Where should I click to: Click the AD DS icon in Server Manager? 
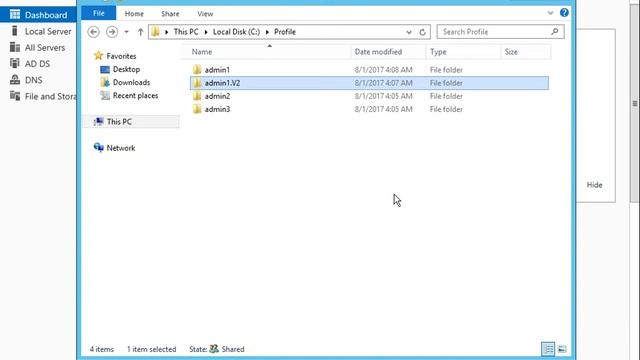15,63
